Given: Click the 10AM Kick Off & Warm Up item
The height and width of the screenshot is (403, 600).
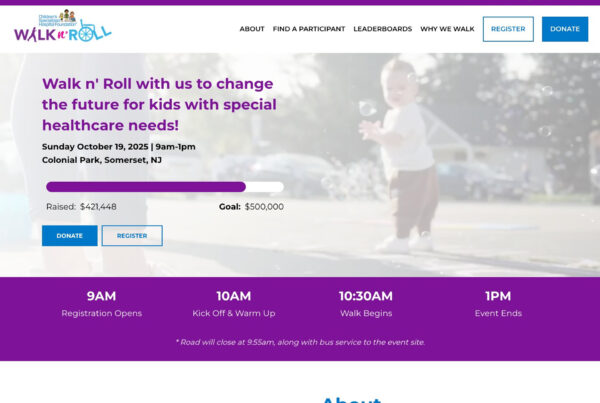Looking at the screenshot, I should [234, 304].
